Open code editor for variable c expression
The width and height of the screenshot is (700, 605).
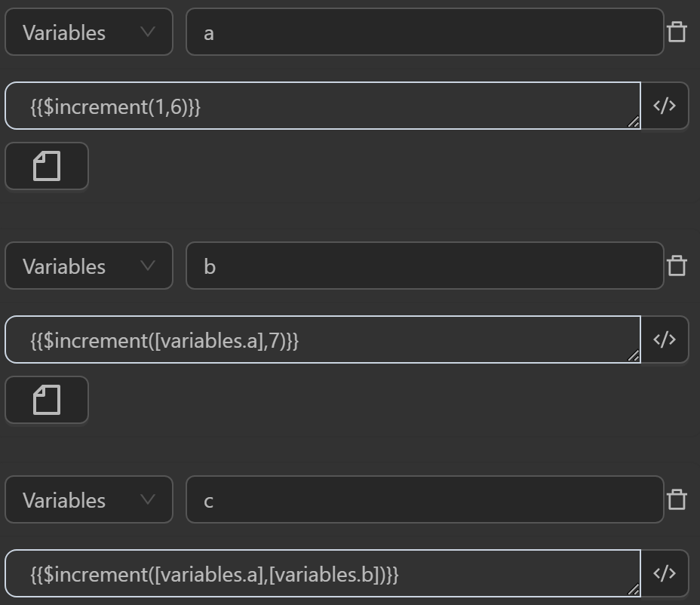pos(665,573)
